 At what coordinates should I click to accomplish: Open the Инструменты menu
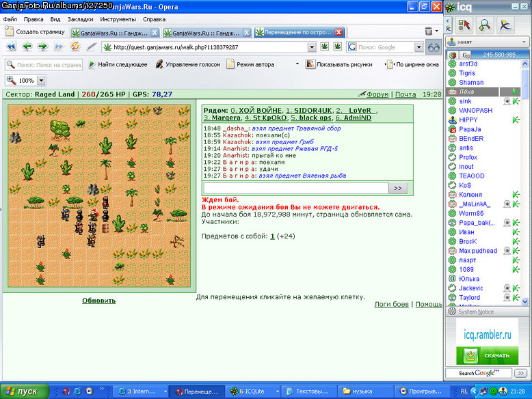(x=118, y=19)
